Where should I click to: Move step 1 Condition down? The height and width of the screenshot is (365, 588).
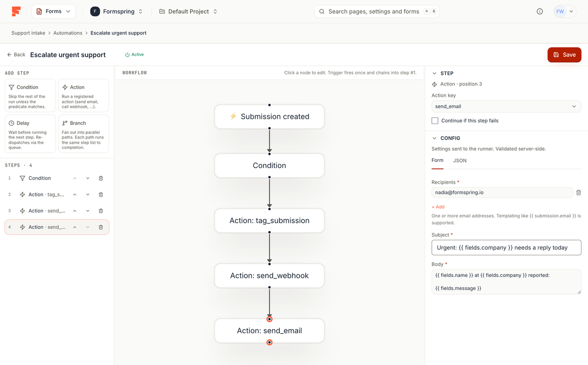[88, 178]
